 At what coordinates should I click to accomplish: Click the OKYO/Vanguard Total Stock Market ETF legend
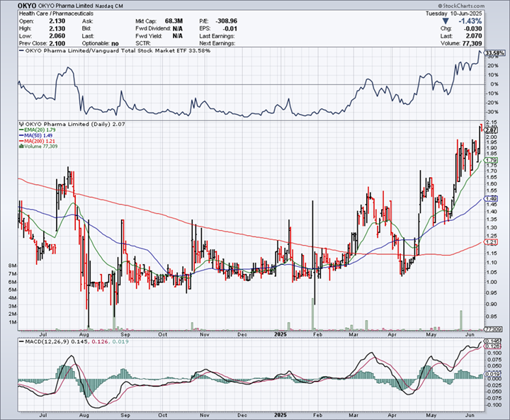click(118, 51)
